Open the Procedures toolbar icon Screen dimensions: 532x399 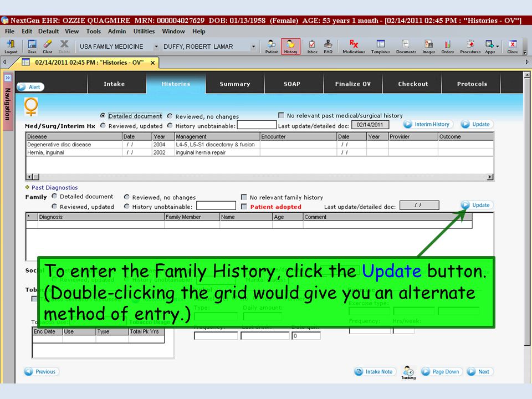click(470, 47)
